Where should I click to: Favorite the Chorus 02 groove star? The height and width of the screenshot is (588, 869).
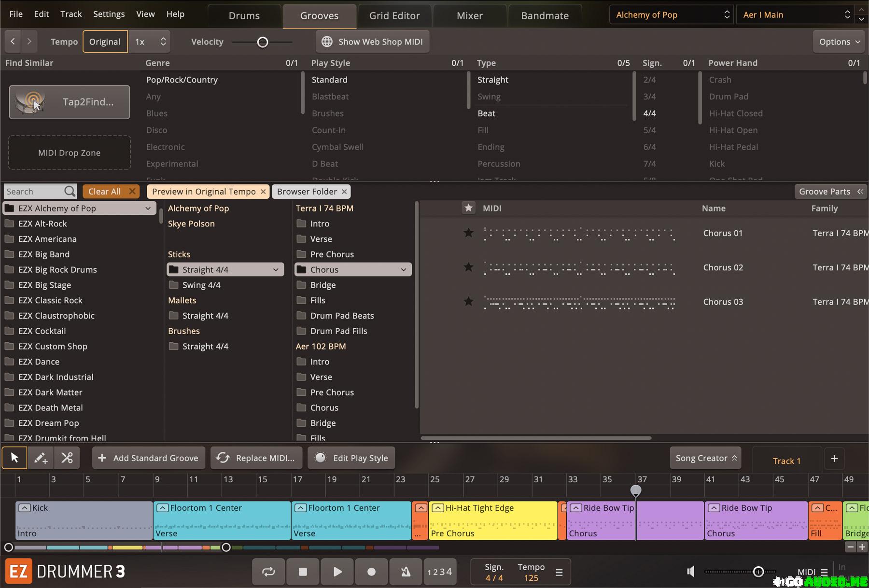pos(468,267)
